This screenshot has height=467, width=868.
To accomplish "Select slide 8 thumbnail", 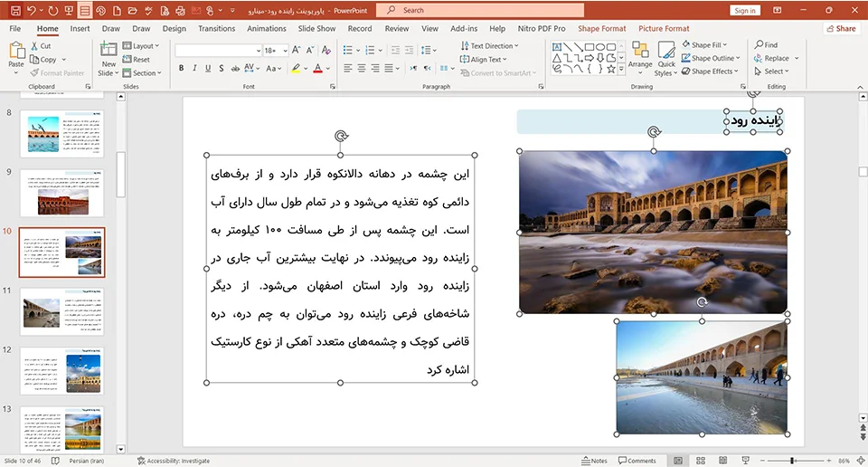I will coord(61,134).
